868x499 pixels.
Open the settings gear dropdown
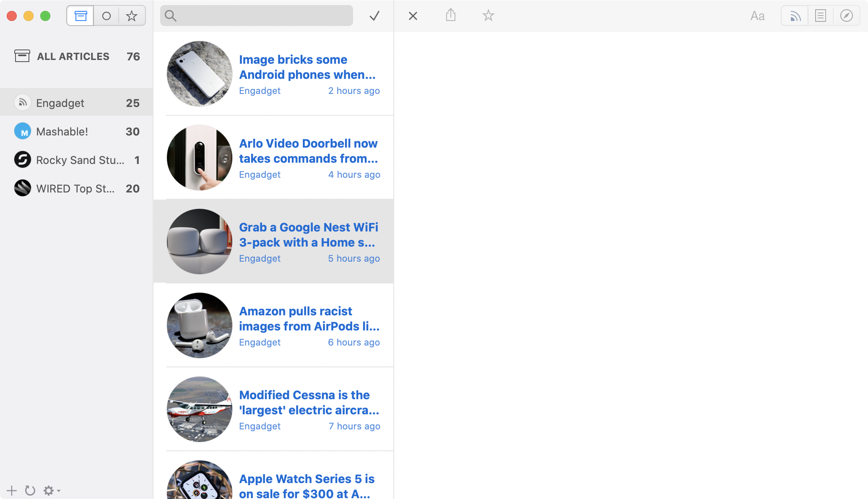coord(52,490)
